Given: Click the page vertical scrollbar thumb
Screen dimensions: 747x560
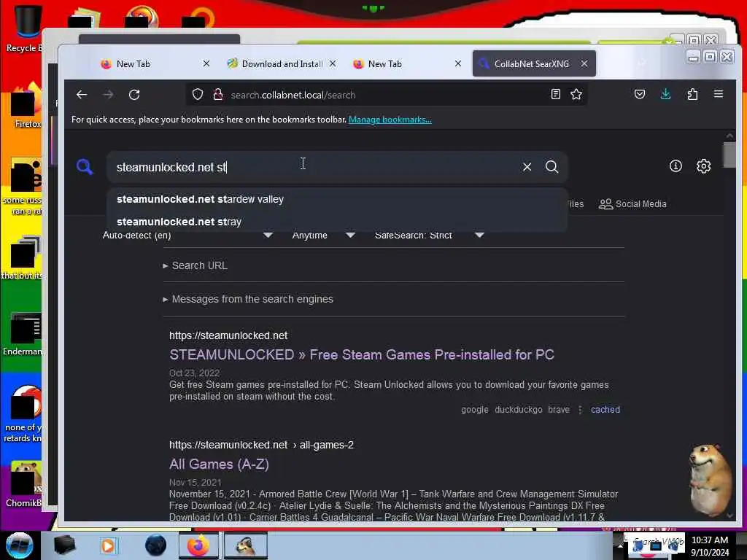Looking at the screenshot, I should [x=729, y=155].
